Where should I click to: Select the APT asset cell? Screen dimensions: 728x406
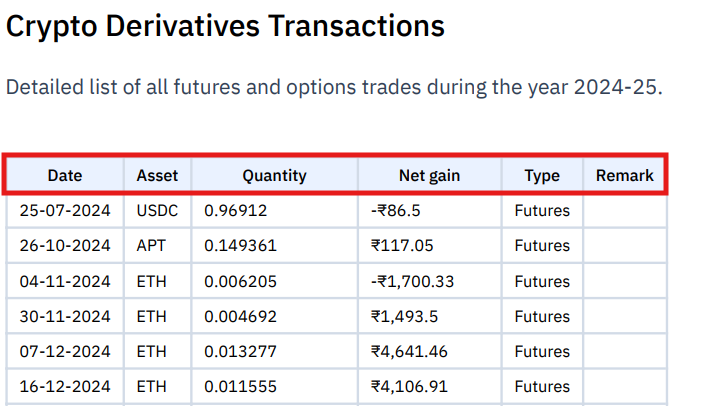[157, 245]
